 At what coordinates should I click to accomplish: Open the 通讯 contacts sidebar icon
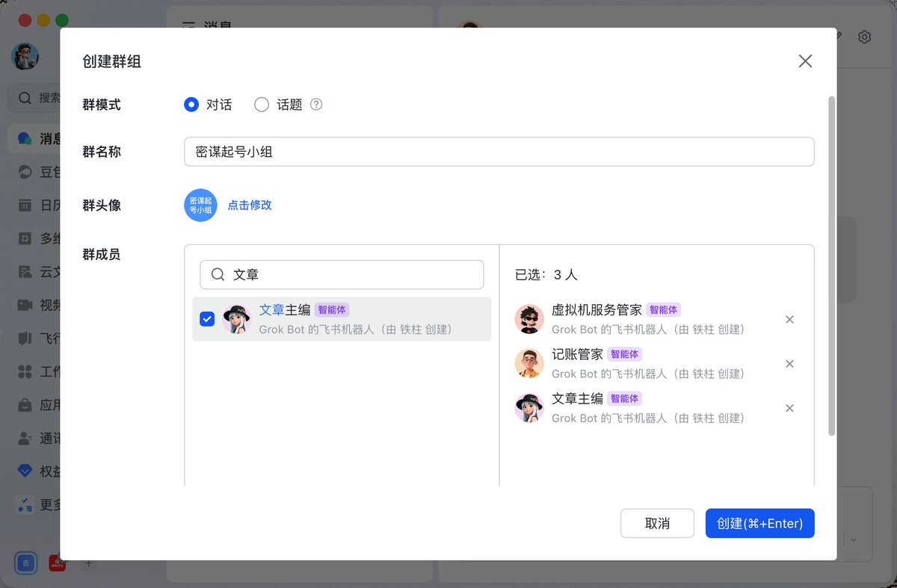tap(25, 438)
